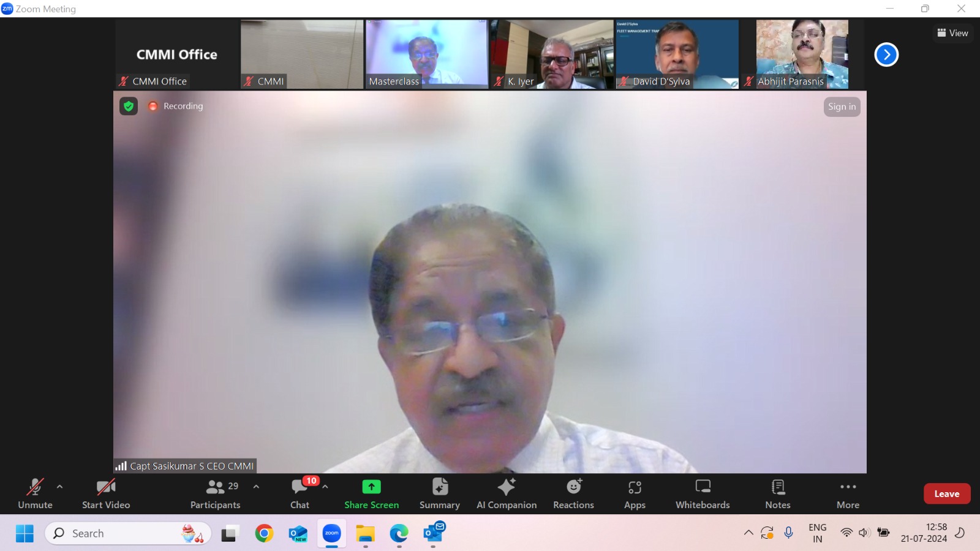
Task: Open meeting Notes
Action: (x=778, y=493)
